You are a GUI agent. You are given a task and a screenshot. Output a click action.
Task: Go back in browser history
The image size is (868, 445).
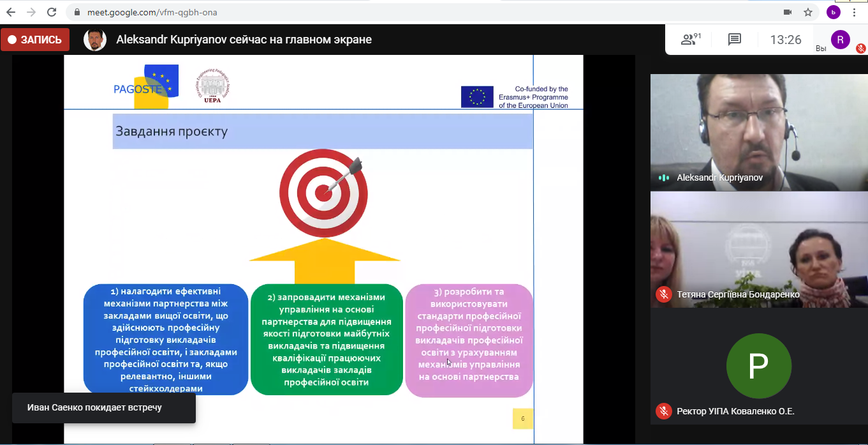[11, 12]
